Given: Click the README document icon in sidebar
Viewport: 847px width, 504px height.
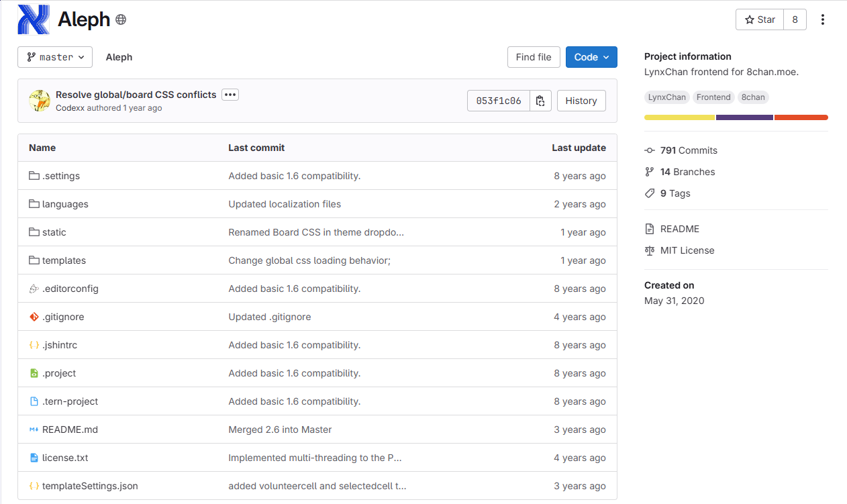Looking at the screenshot, I should pyautogui.click(x=649, y=229).
